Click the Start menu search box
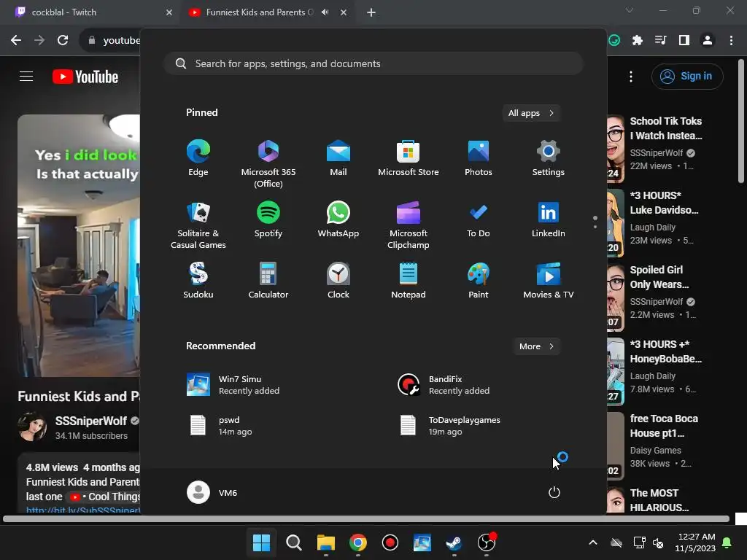747x560 pixels. pos(373,63)
